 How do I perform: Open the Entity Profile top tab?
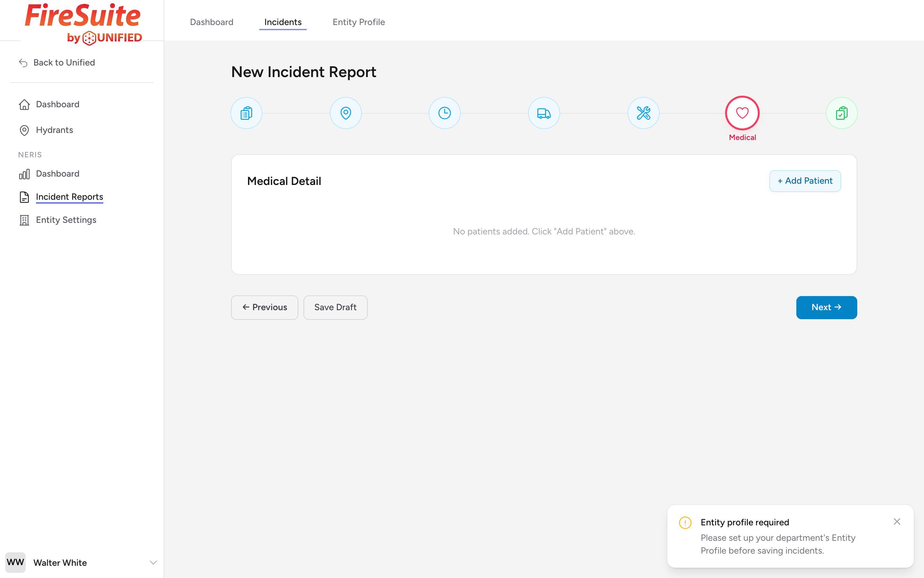358,22
